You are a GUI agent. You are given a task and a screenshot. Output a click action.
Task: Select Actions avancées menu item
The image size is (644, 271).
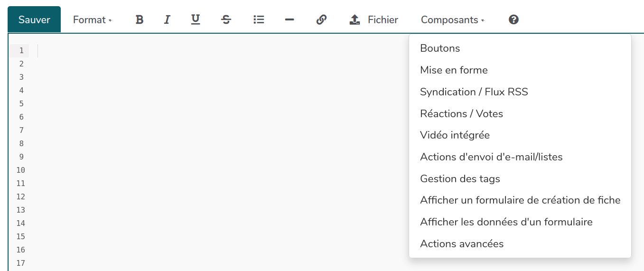462,243
